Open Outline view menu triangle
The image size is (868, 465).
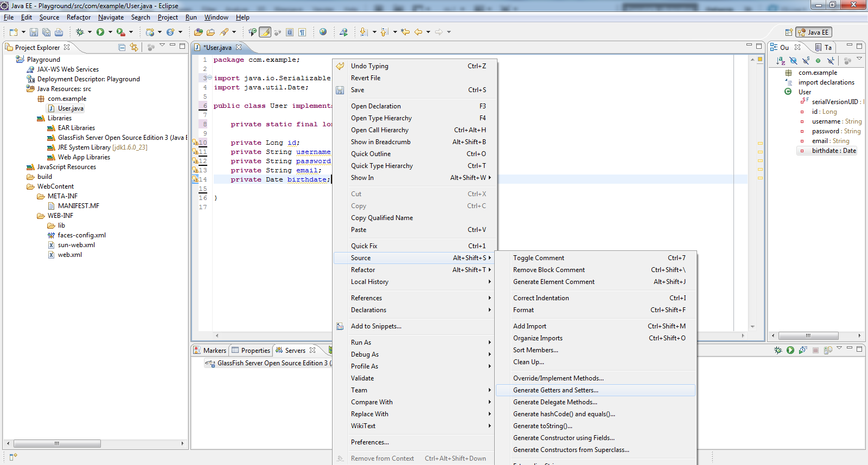pyautogui.click(x=859, y=58)
